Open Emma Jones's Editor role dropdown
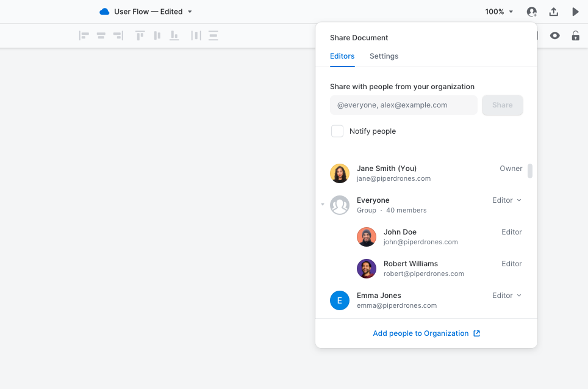Image resolution: width=588 pixels, height=389 pixels. (507, 296)
